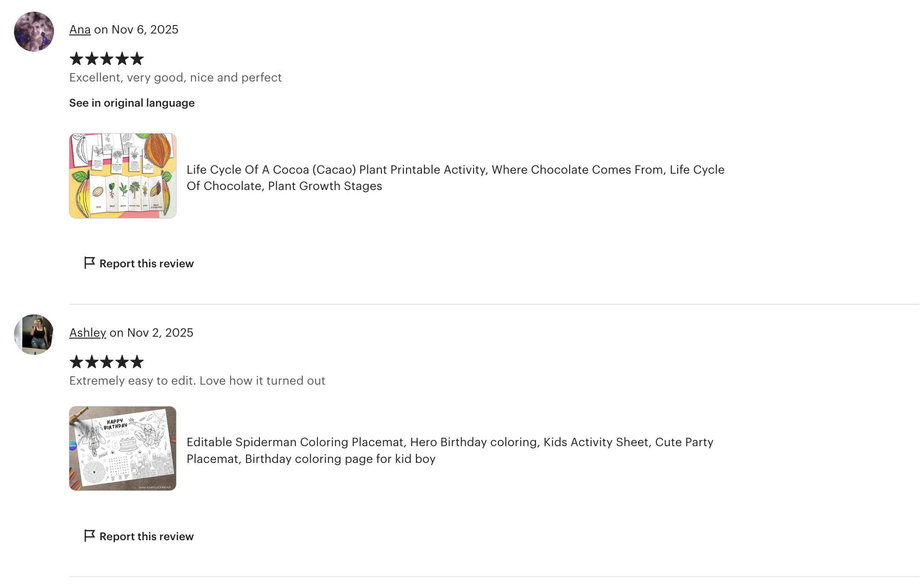Open the cocoa plant life cycle thumbnail
924x584 pixels.
point(122,176)
